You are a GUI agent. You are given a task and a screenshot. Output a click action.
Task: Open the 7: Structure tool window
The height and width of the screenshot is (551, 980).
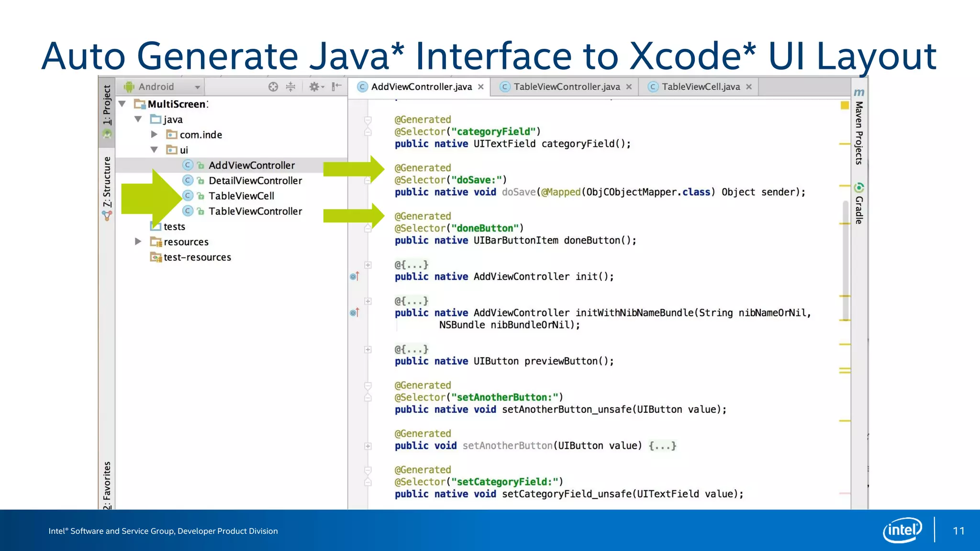coord(107,188)
